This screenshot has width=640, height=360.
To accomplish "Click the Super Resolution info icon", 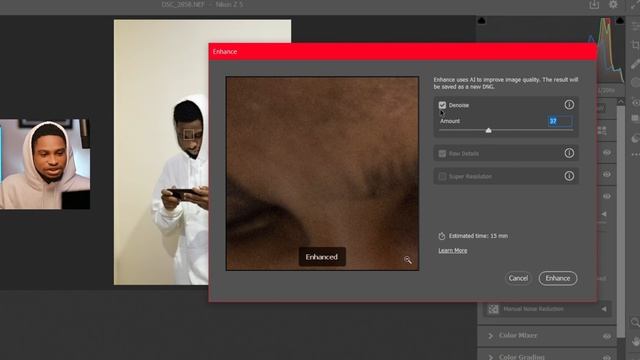I will 569,176.
